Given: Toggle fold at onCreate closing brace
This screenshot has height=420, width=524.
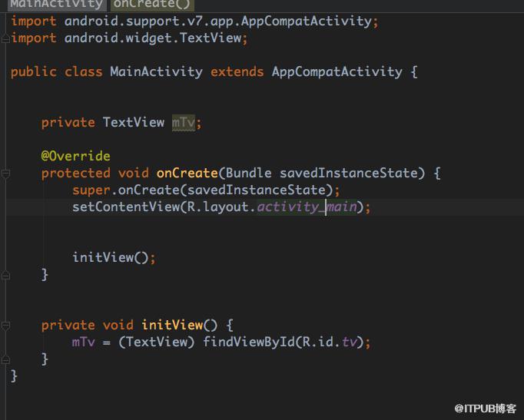Looking at the screenshot, I should pos(5,276).
